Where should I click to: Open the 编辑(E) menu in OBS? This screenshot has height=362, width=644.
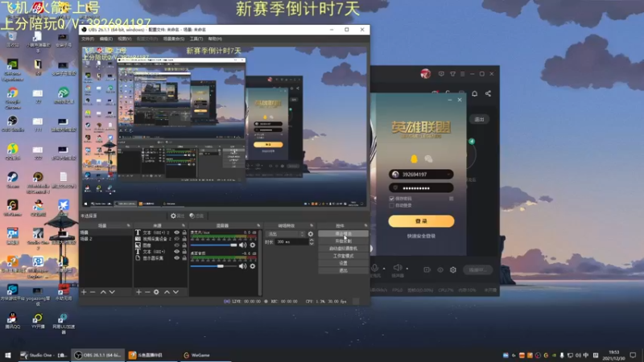click(106, 39)
